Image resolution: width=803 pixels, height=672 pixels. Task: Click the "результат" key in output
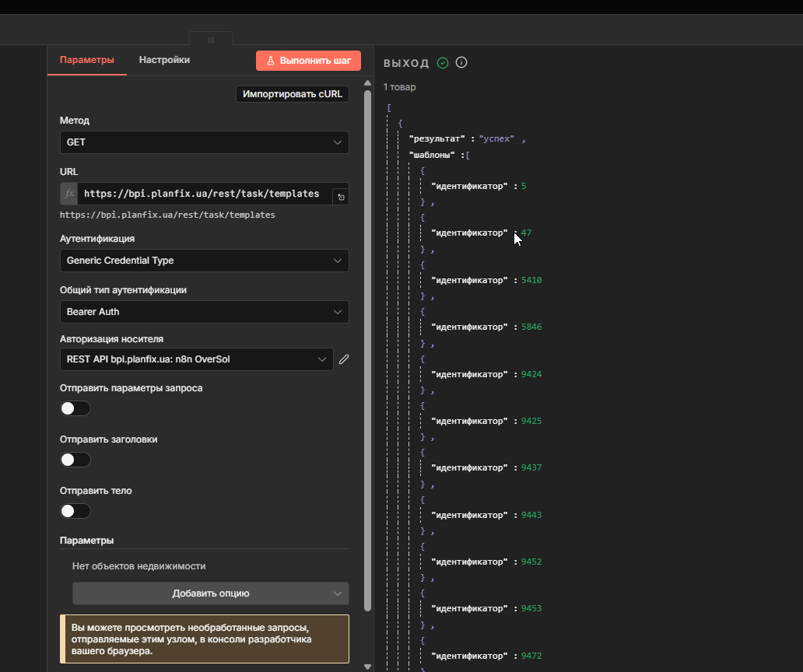(437, 138)
